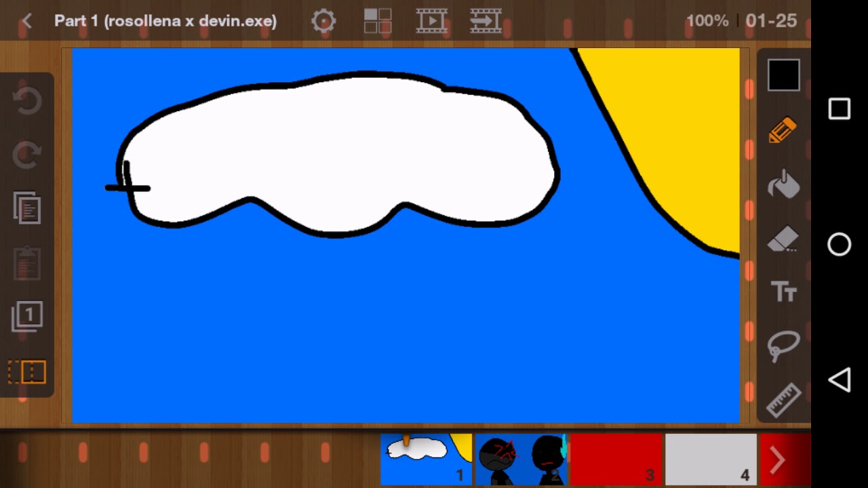
Task: Play the animation preview
Action: (x=431, y=21)
